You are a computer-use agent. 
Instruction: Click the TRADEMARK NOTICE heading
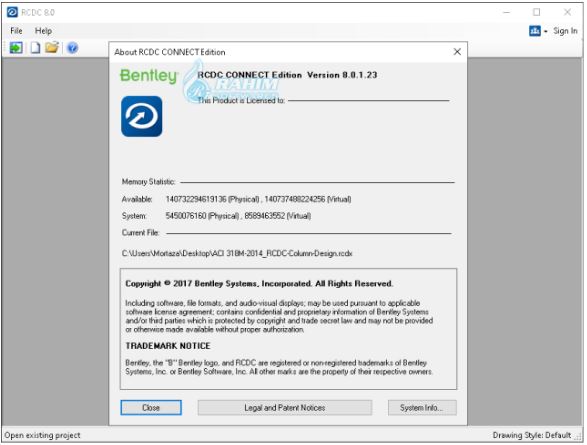(168, 346)
